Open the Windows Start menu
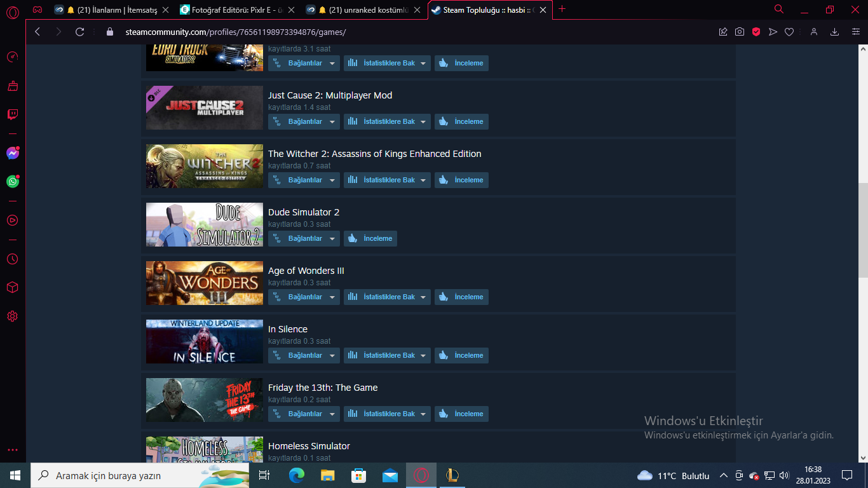 pyautogui.click(x=15, y=475)
